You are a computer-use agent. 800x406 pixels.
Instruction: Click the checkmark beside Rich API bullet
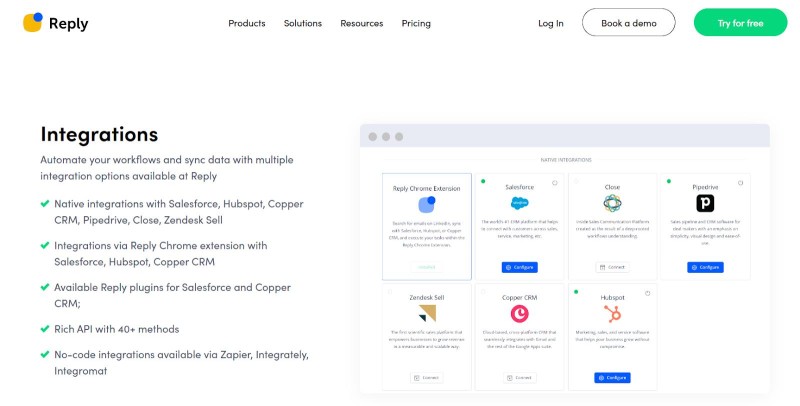45,329
